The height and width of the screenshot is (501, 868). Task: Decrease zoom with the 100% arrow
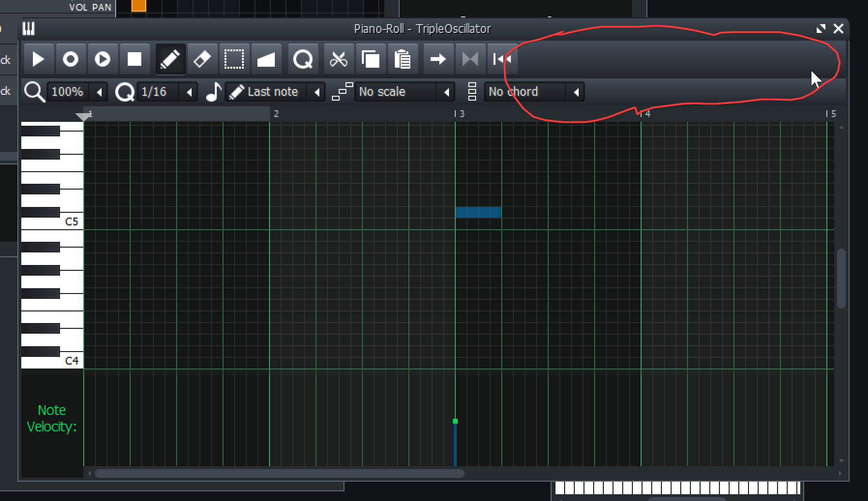point(100,91)
